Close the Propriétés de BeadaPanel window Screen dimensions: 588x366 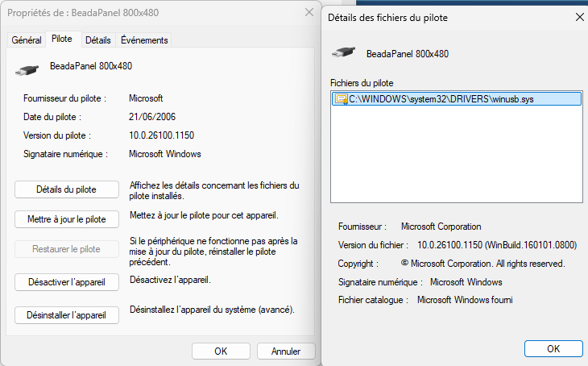pos(309,12)
